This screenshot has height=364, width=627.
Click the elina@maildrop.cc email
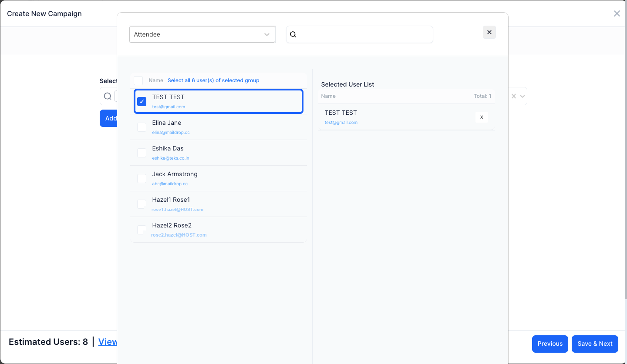171,132
